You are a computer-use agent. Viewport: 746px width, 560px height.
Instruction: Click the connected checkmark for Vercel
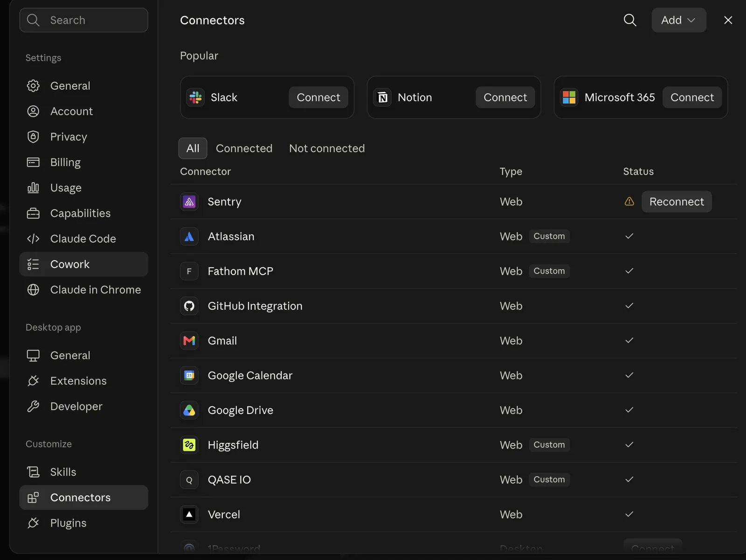[629, 514]
